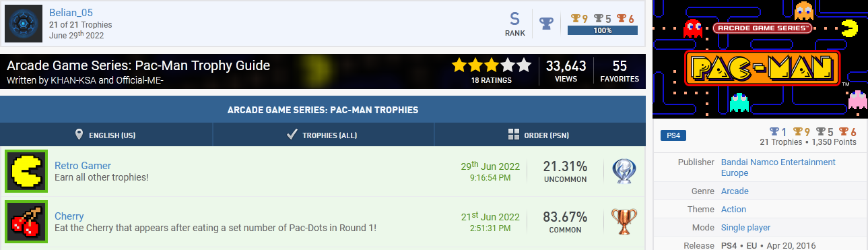The image size is (868, 250).
Task: Open author Official-ME- profile
Action: coord(141,80)
